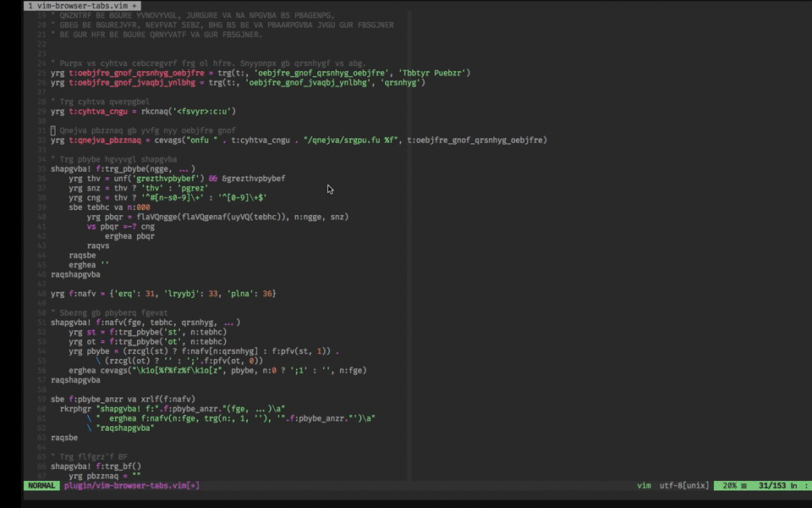Click the number 31 in the f:nafv dictionary
Screen dimensions: 812x508
pos(151,294)
